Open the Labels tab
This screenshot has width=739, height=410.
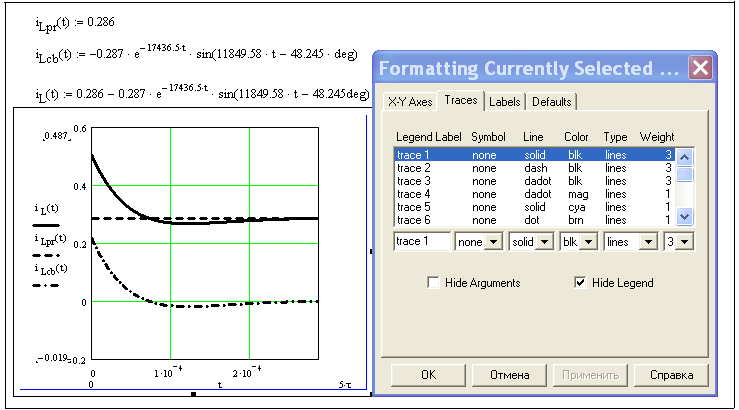pyautogui.click(x=504, y=102)
